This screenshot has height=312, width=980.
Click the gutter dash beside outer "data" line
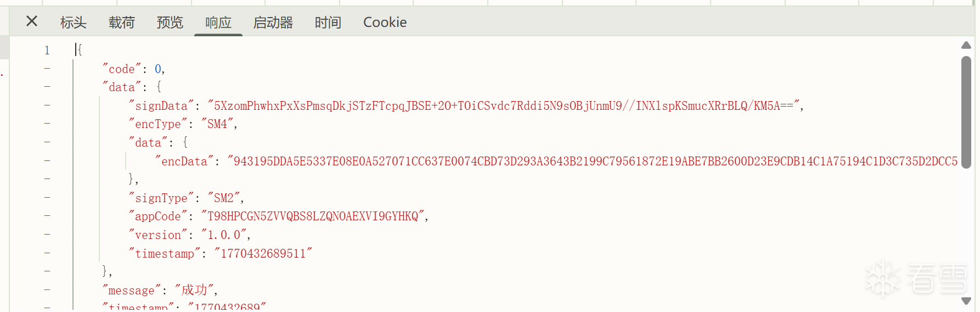pos(47,87)
